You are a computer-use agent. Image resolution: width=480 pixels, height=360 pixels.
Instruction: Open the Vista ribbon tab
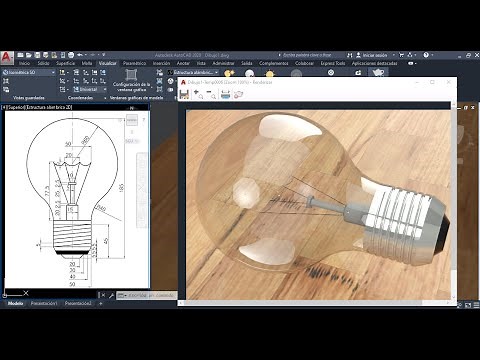coord(201,63)
